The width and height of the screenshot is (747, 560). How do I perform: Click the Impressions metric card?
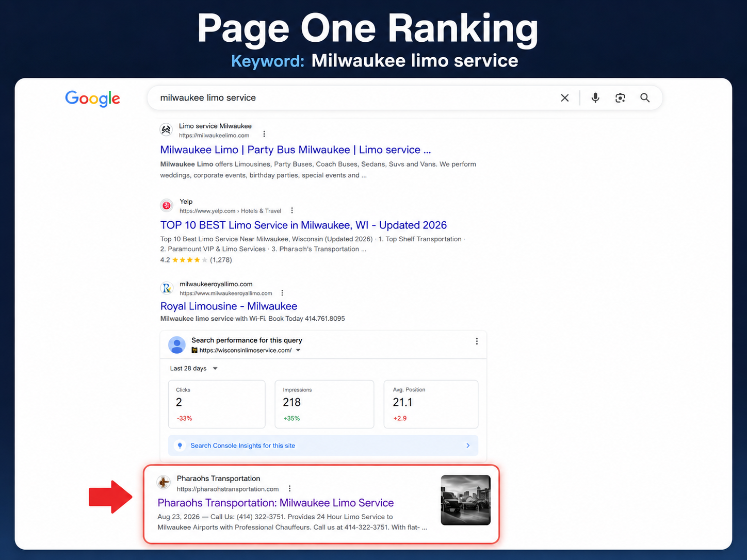coord(324,404)
